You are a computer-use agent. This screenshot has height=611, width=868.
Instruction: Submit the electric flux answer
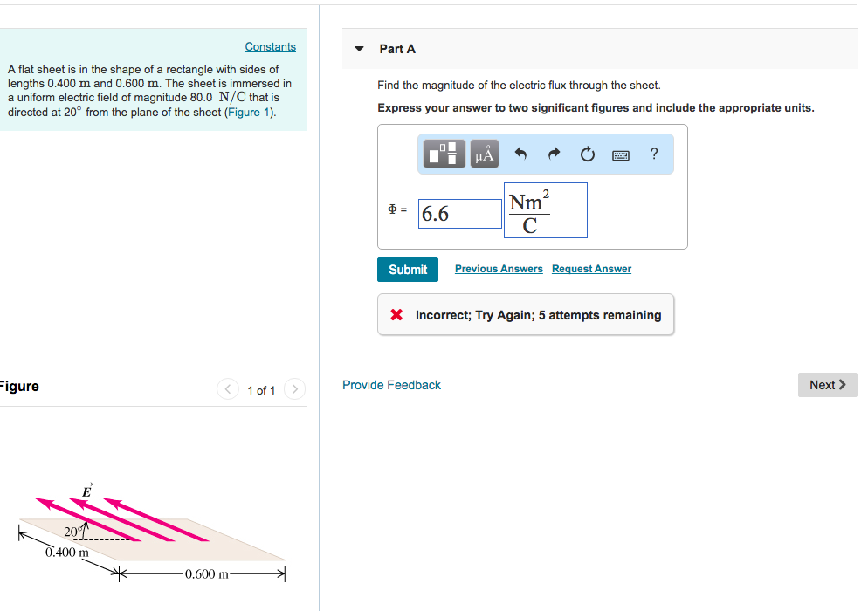(407, 269)
